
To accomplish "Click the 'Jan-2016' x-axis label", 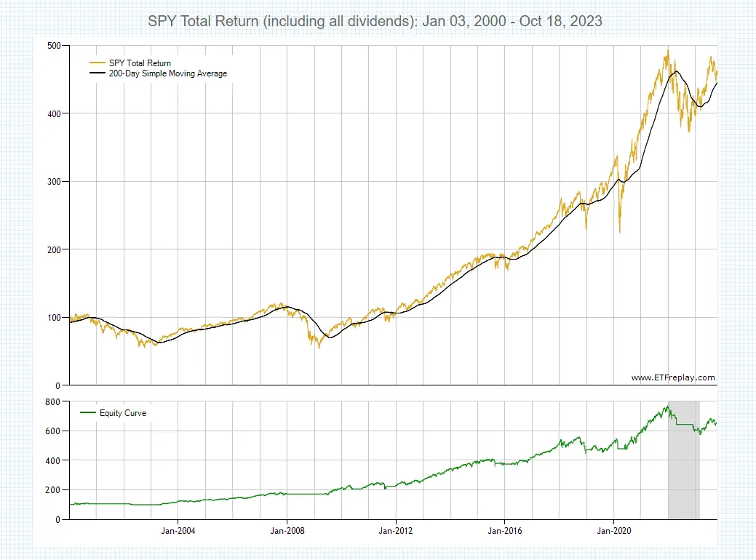I will point(505,531).
